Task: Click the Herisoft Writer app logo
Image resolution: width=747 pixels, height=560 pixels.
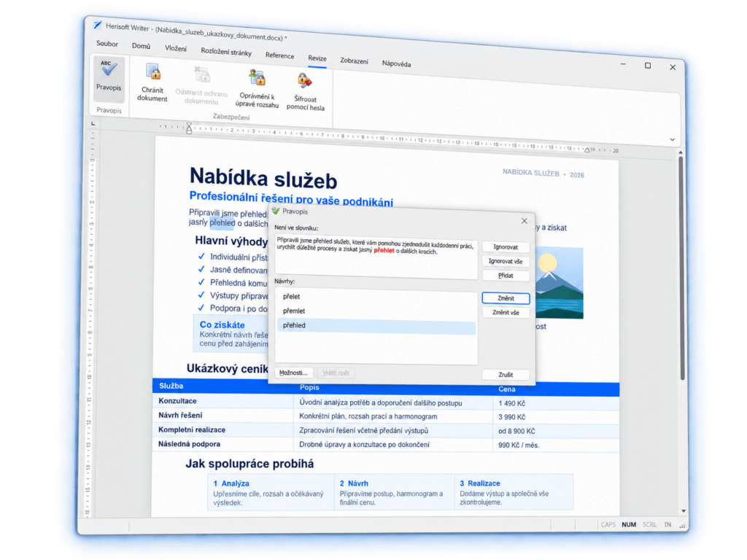Action: pyautogui.click(x=98, y=24)
